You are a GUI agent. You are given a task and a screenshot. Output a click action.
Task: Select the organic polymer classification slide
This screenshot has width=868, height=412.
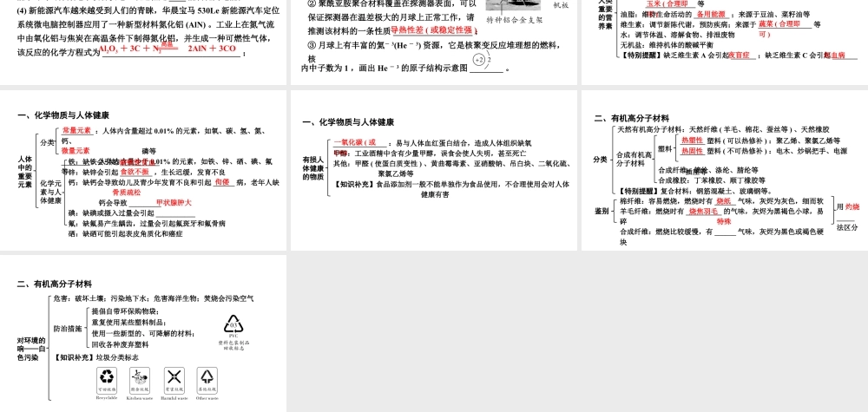[725, 170]
